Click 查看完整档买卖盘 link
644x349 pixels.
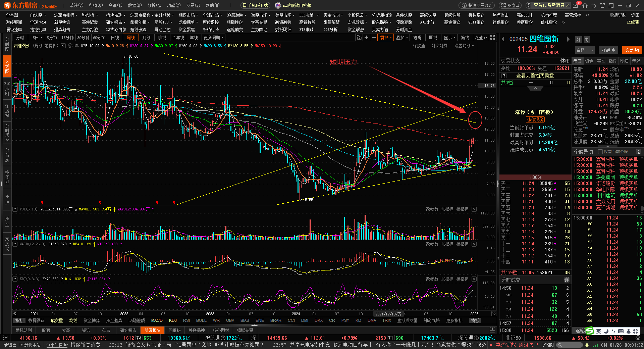point(535,76)
